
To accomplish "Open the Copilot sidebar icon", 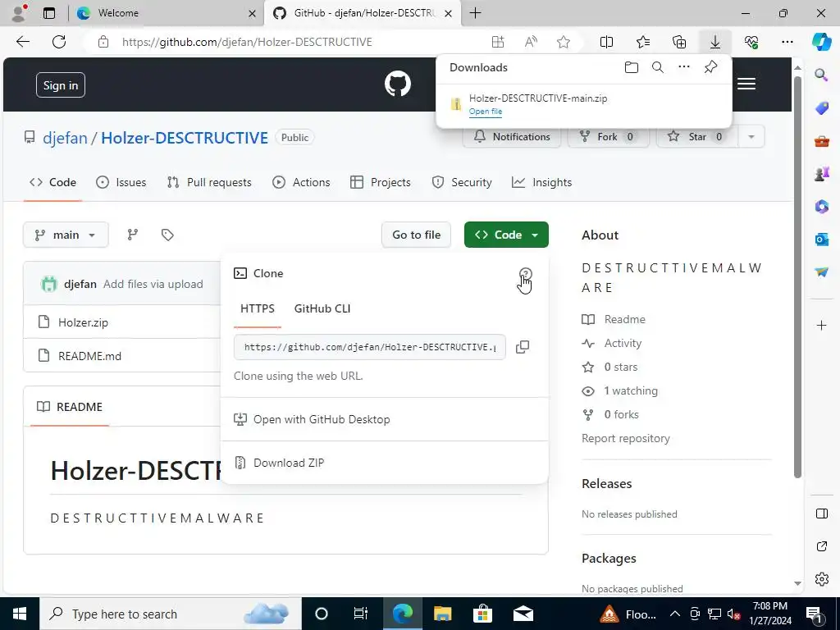I will [821, 42].
